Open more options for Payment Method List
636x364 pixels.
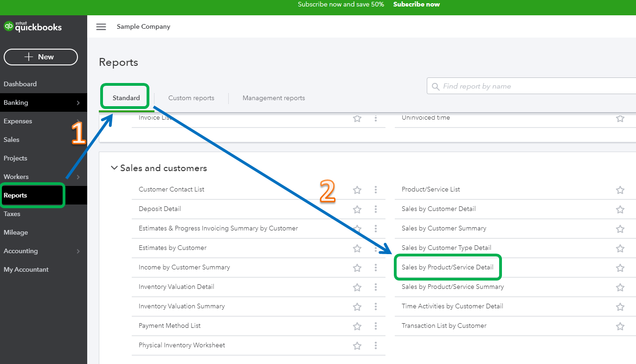pyautogui.click(x=376, y=326)
